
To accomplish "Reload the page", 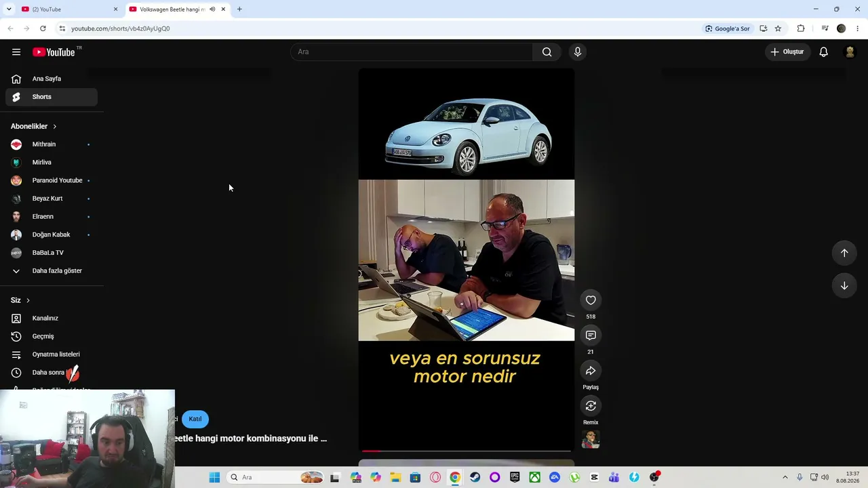I will (x=43, y=28).
